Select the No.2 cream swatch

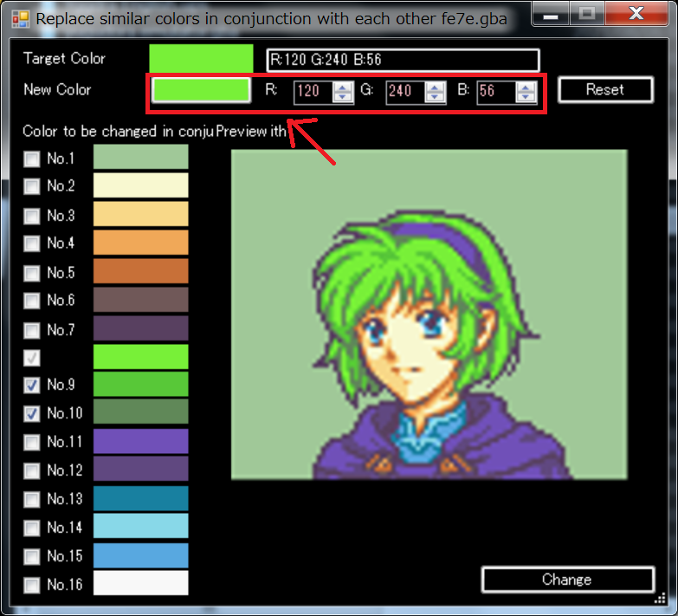click(x=141, y=185)
